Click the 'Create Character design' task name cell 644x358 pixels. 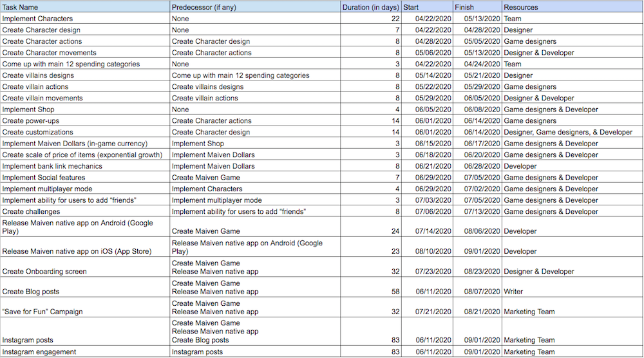point(85,30)
